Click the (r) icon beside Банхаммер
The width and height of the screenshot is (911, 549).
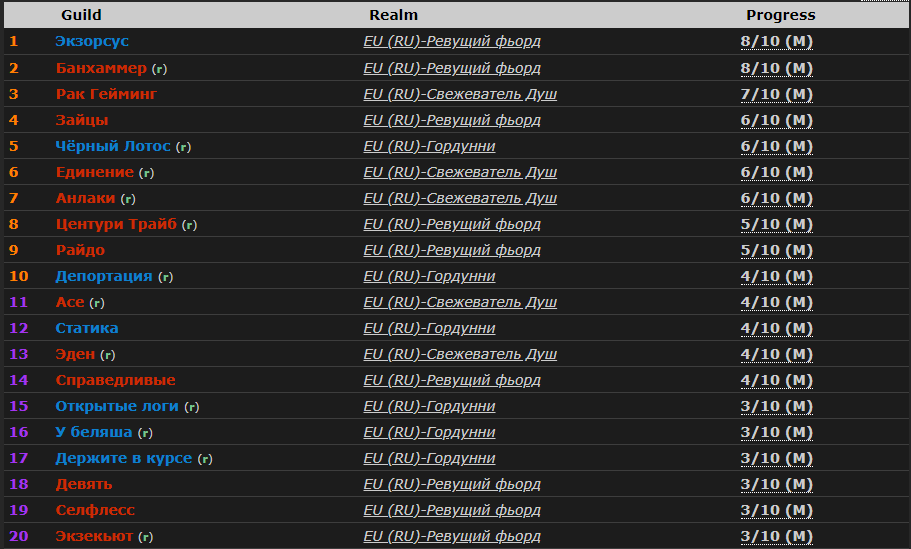click(x=159, y=69)
